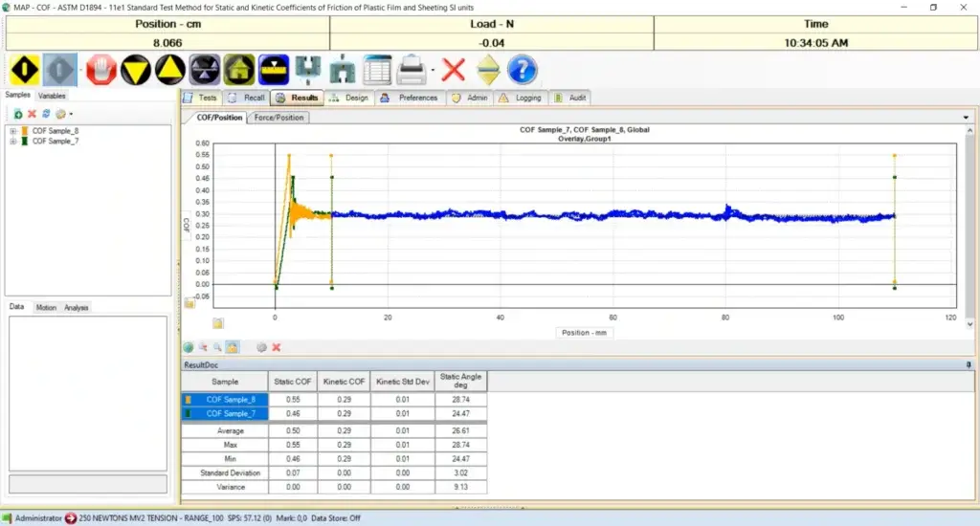
Task: Switch to the Samples tab
Action: [17, 95]
